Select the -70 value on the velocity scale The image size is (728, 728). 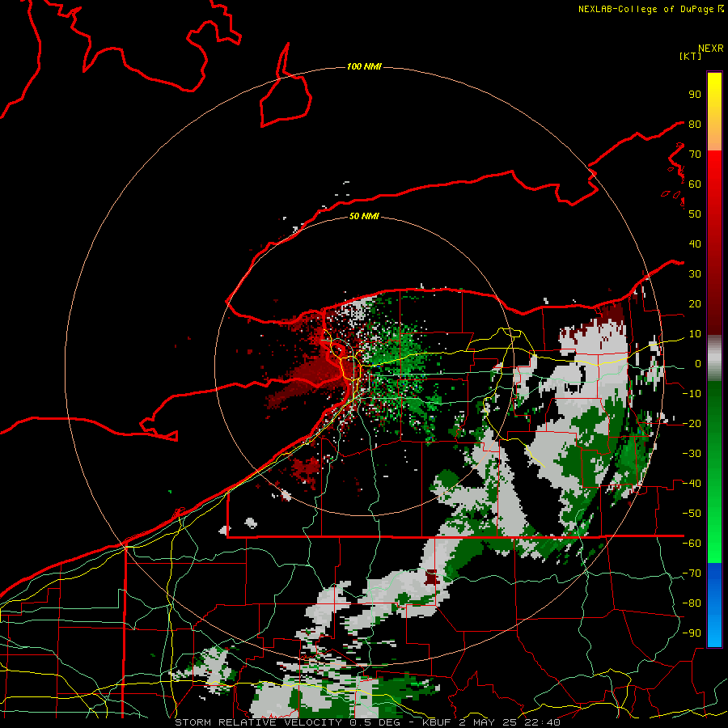pyautogui.click(x=692, y=574)
